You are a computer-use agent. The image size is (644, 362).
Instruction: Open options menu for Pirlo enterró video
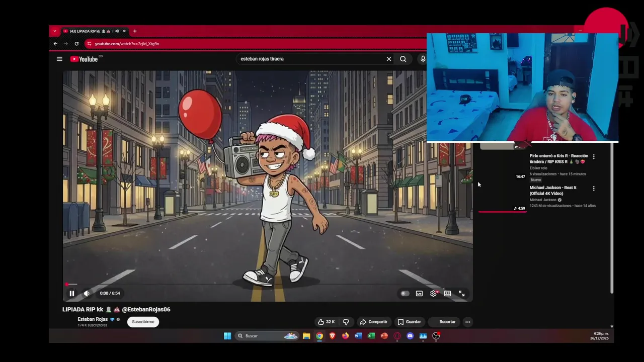(x=594, y=157)
